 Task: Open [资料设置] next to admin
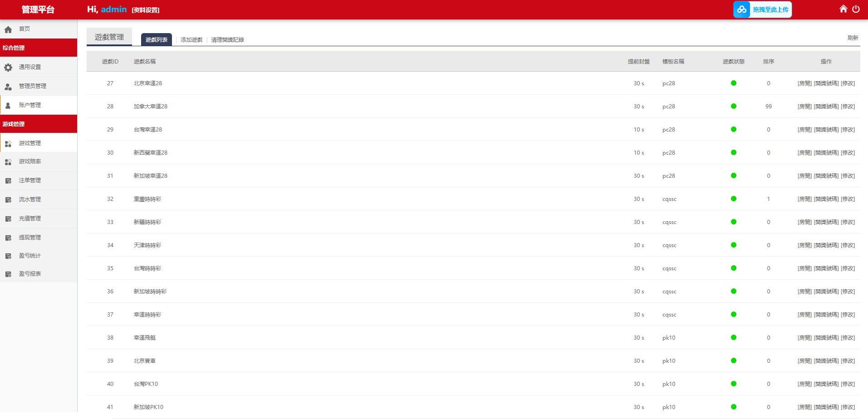[146, 10]
